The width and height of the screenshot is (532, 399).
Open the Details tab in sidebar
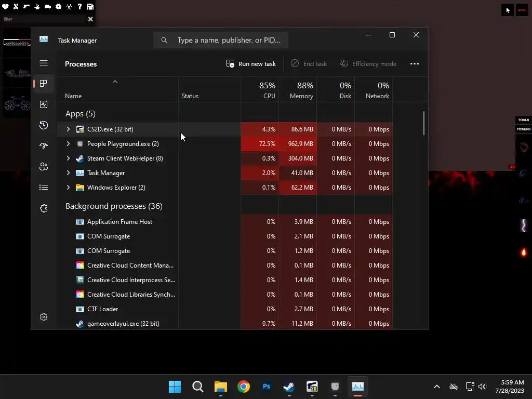pyautogui.click(x=44, y=187)
